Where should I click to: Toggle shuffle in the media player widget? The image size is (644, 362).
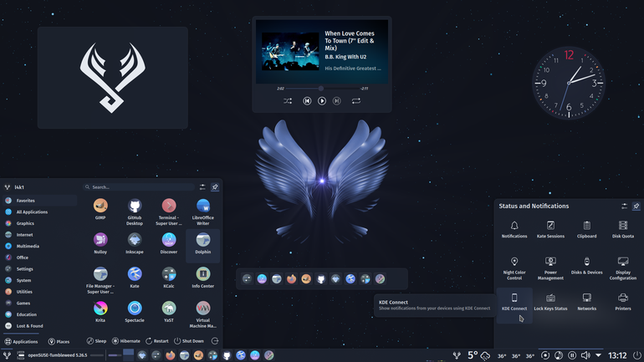click(x=288, y=101)
